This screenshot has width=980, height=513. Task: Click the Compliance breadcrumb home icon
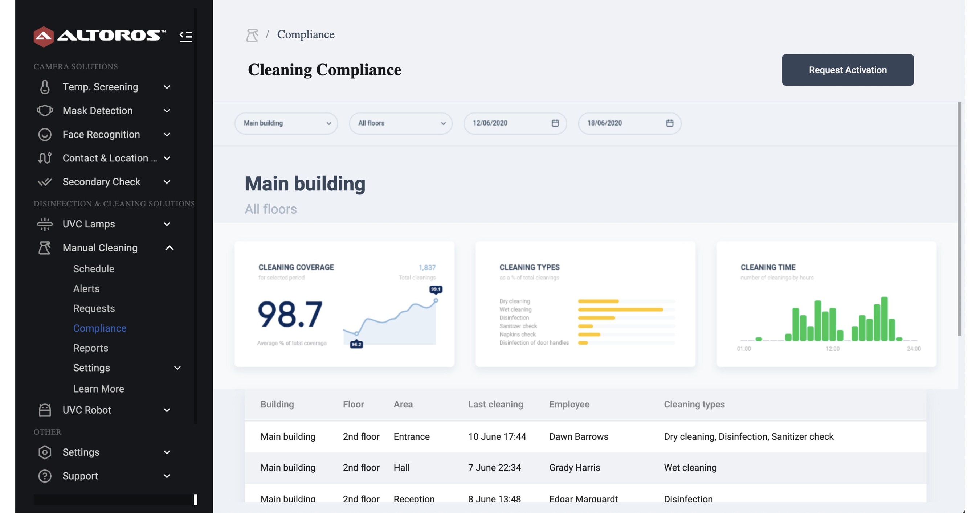(252, 34)
